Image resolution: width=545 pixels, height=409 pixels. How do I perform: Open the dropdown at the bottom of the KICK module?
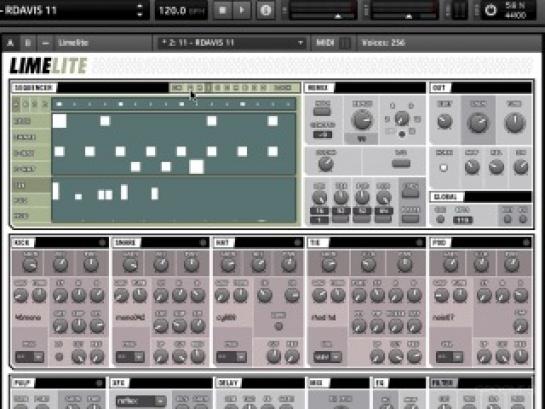[x=30, y=357]
